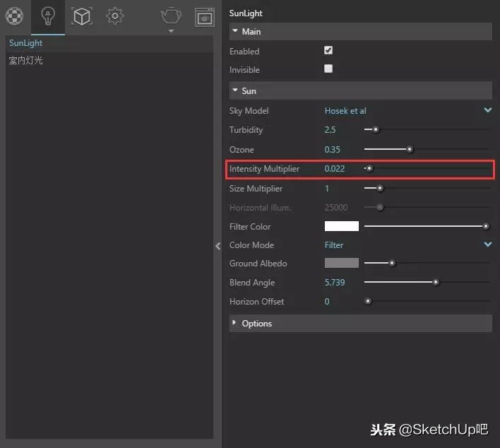Select the Lights tab lightbulb icon

tap(48, 16)
